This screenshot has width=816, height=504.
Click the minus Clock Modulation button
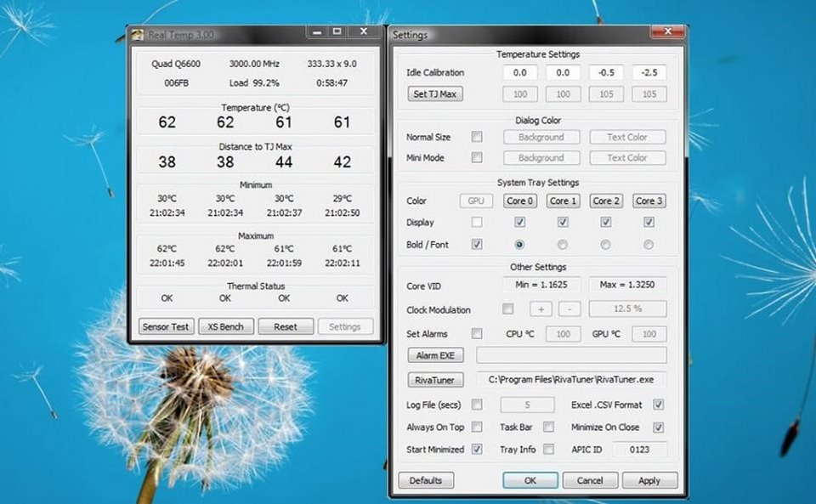click(x=568, y=309)
